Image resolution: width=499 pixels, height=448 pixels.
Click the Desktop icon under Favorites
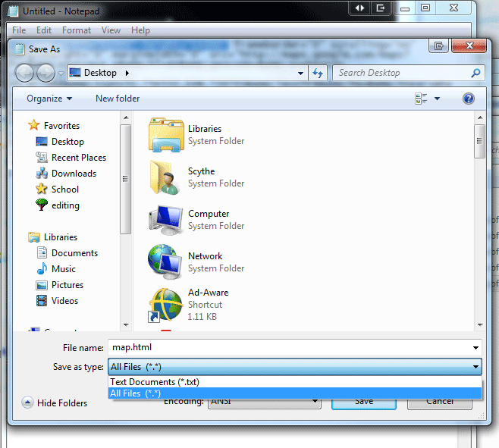pos(42,141)
